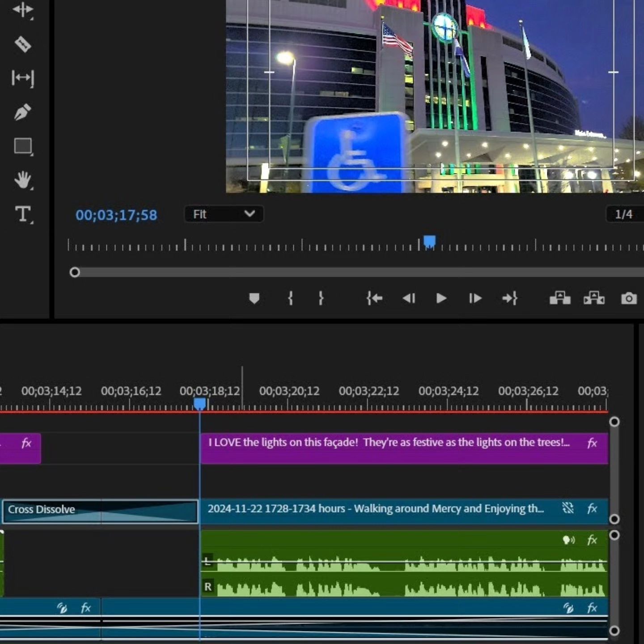Click fx badge on the purple caption clip
This screenshot has height=644, width=644.
pyautogui.click(x=592, y=443)
